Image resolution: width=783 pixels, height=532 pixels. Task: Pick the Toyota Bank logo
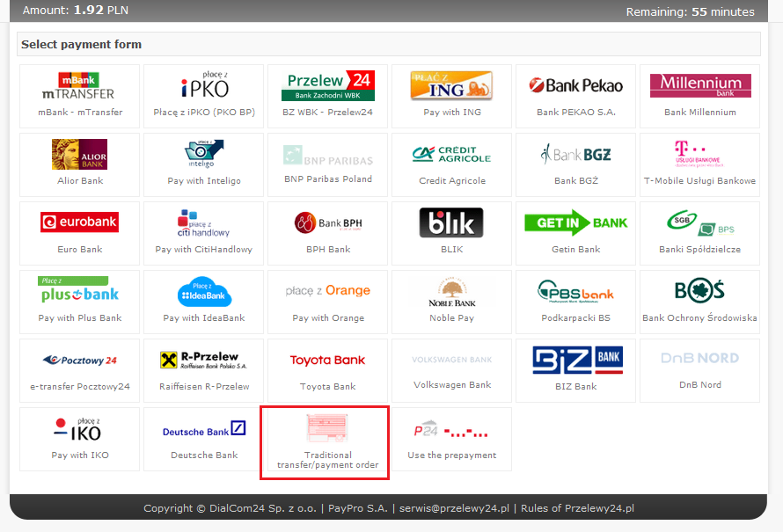point(327,361)
